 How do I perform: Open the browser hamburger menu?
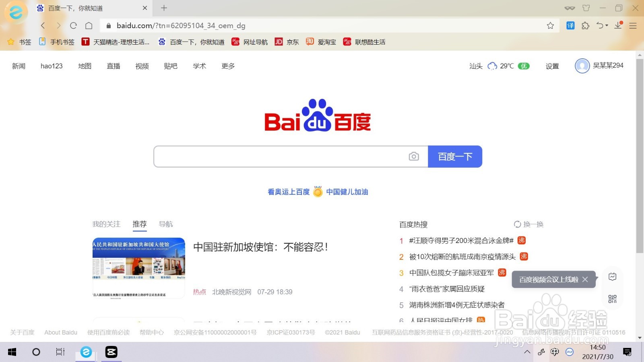(633, 26)
